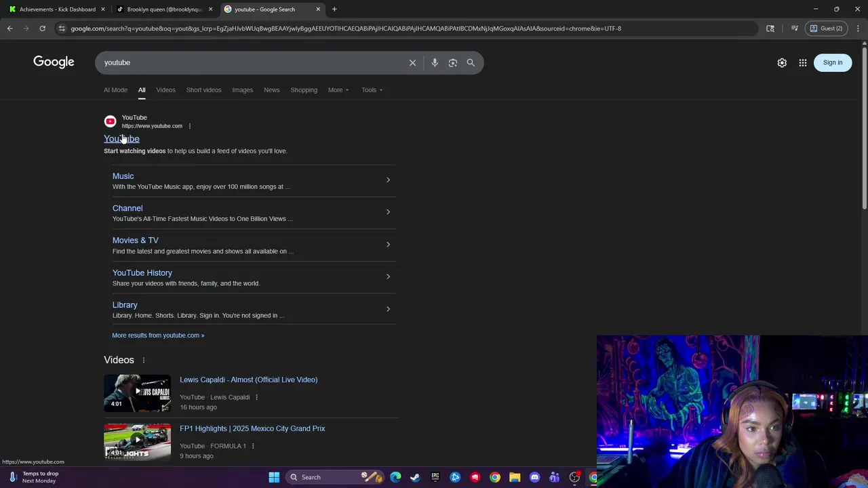Select the Images search tab
The image size is (868, 488).
(x=242, y=90)
